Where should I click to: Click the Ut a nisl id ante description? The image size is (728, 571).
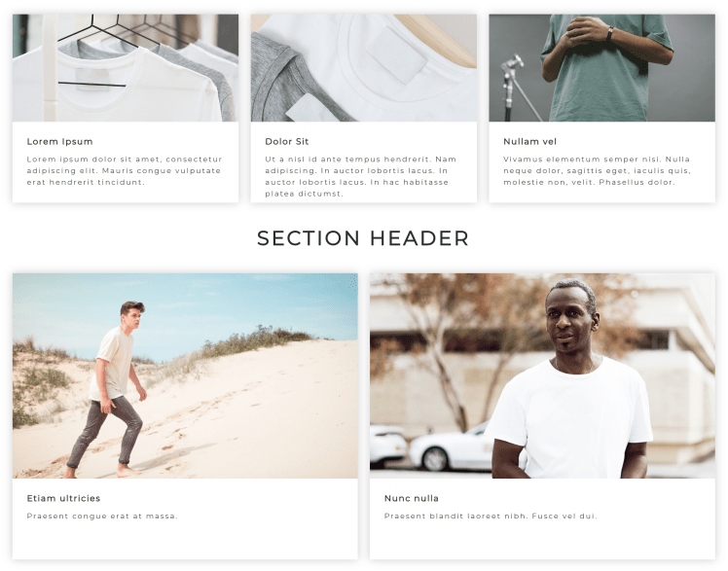click(x=361, y=176)
